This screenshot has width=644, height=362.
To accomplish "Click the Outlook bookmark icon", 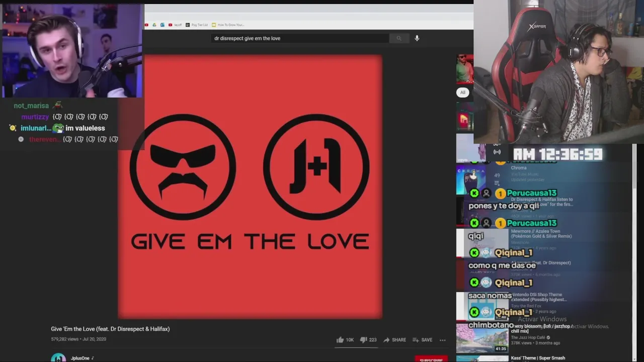I will point(162,25).
